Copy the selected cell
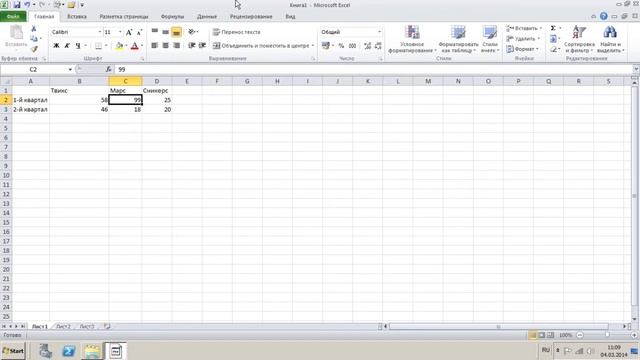 tap(34, 39)
